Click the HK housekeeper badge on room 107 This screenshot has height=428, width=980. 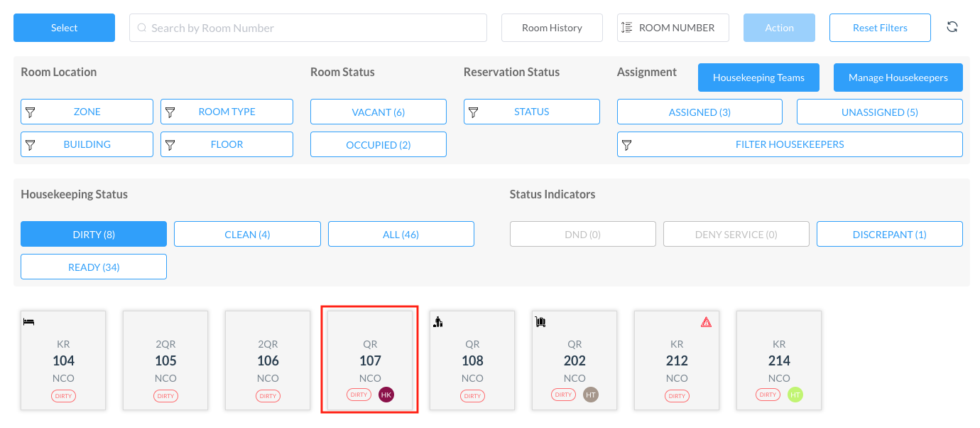pos(386,395)
